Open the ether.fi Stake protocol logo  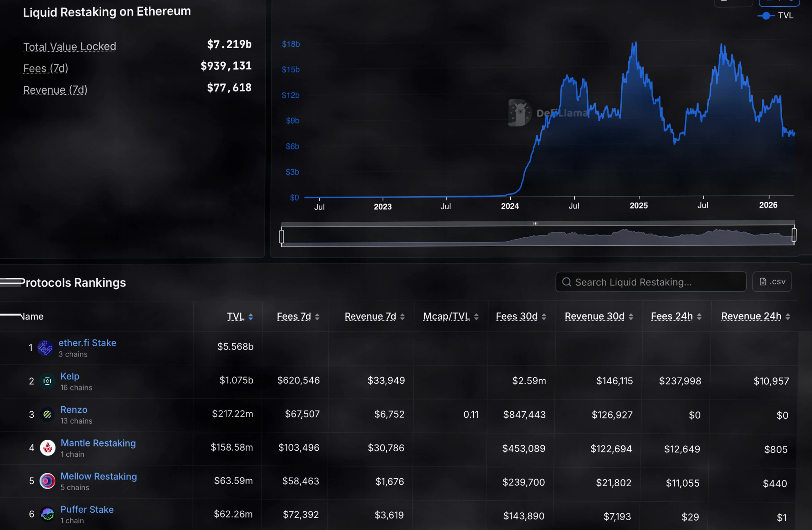pos(45,347)
